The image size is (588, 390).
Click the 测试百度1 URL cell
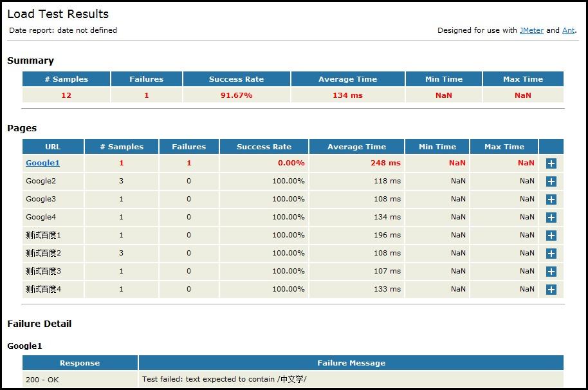coord(53,235)
